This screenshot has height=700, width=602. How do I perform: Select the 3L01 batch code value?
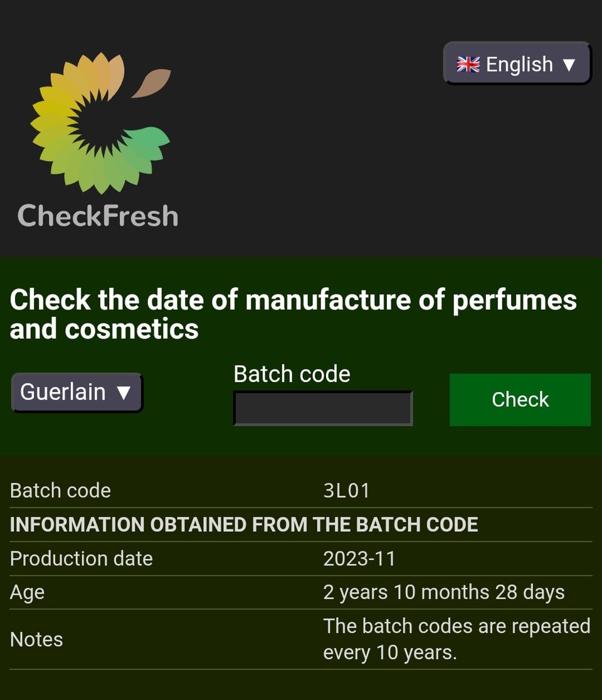pyautogui.click(x=346, y=491)
